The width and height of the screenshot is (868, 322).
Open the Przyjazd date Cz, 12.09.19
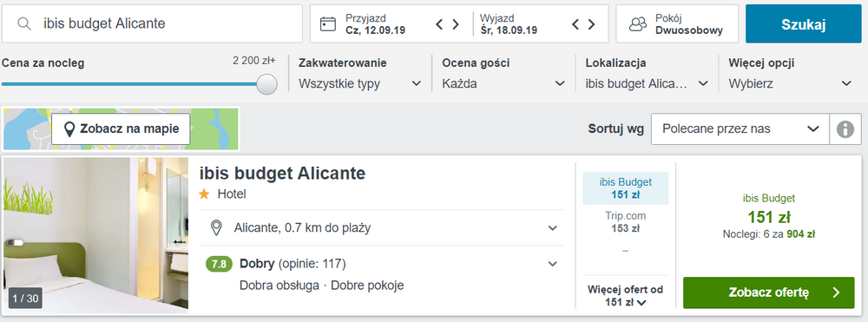(x=375, y=24)
